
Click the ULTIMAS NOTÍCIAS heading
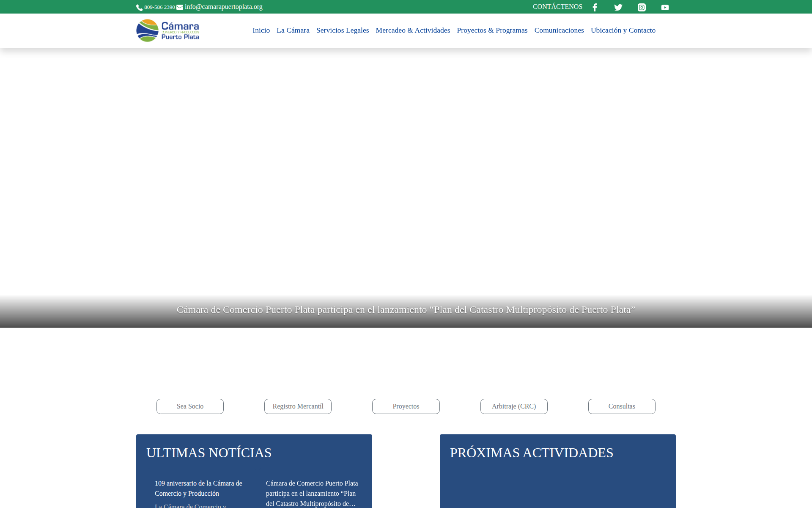(209, 453)
